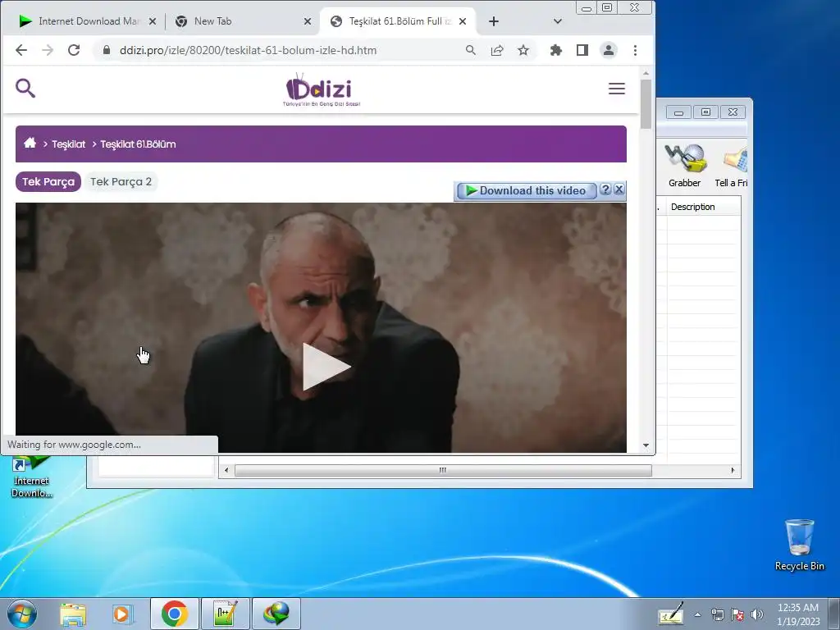Click page scrollbar down arrow
The image size is (840, 630).
point(646,445)
